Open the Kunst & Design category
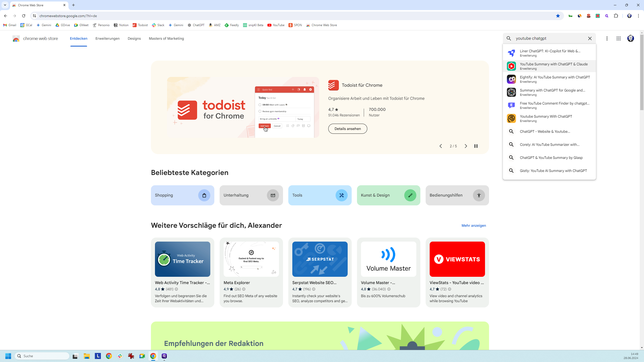The width and height of the screenshot is (644, 362). [x=389, y=195]
